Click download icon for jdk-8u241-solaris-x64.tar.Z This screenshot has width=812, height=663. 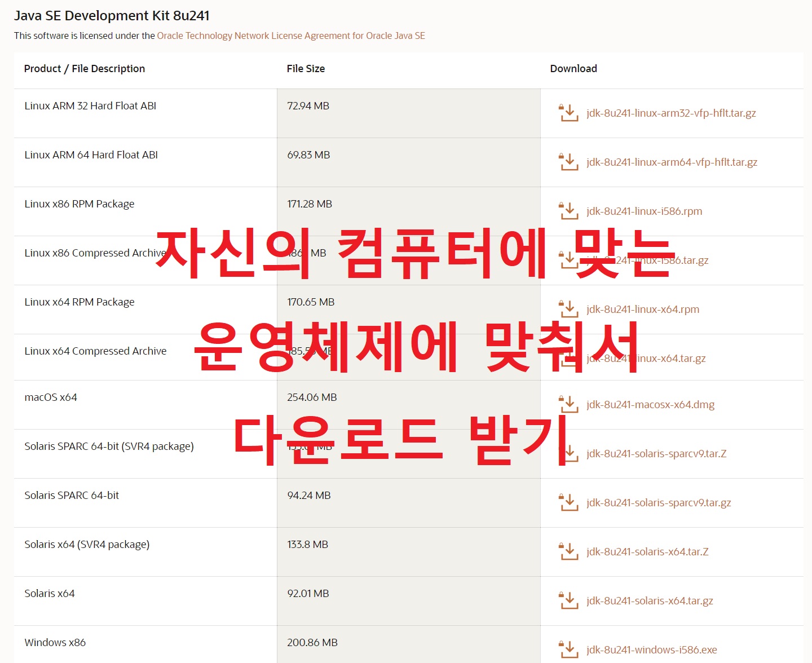point(568,551)
